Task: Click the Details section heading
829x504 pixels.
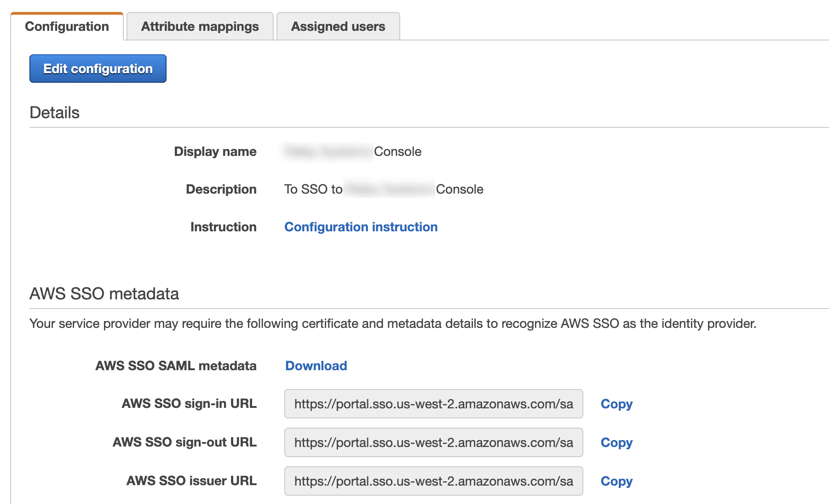Action: pos(55,113)
